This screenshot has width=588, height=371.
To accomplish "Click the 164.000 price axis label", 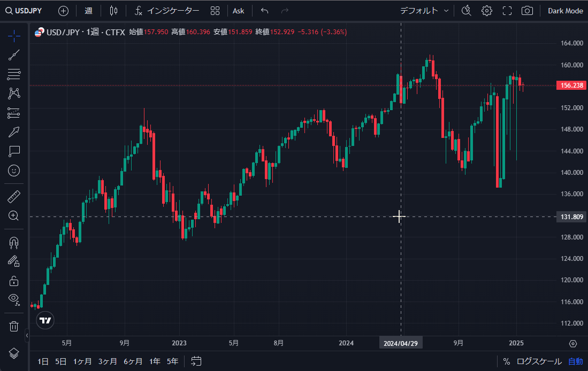I will (x=571, y=43).
